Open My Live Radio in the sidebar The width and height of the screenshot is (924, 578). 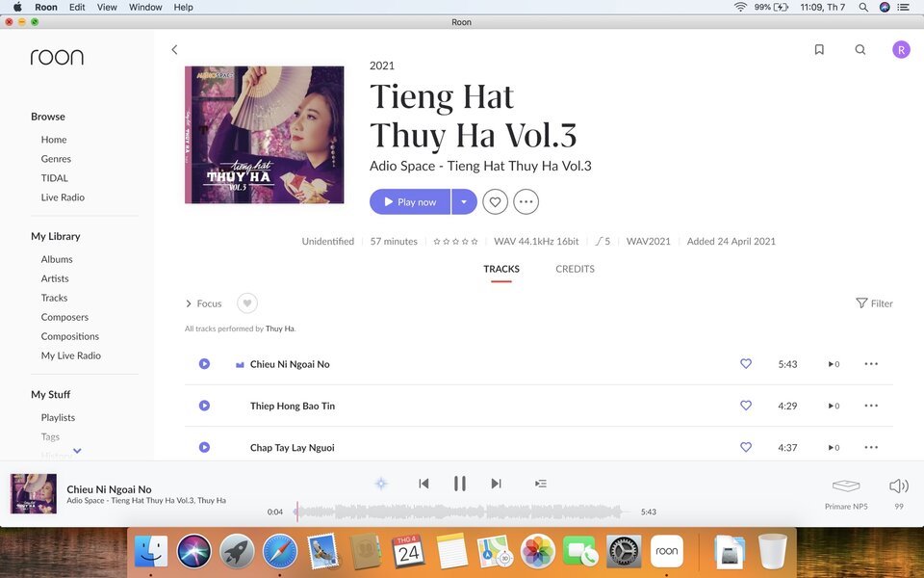70,355
